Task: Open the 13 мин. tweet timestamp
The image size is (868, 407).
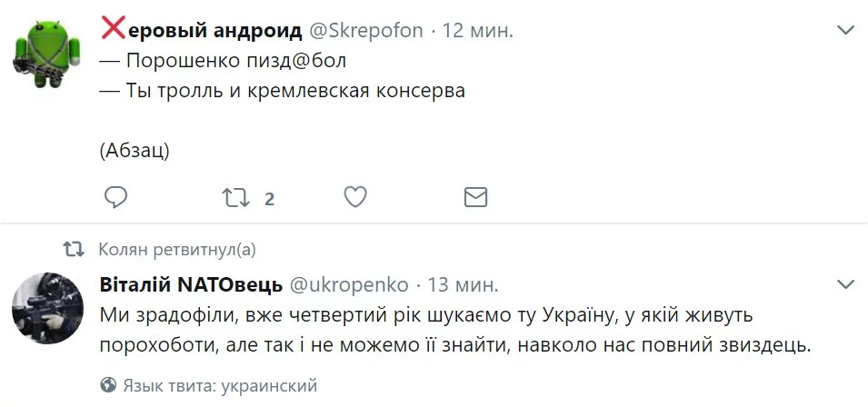Action: (x=463, y=284)
